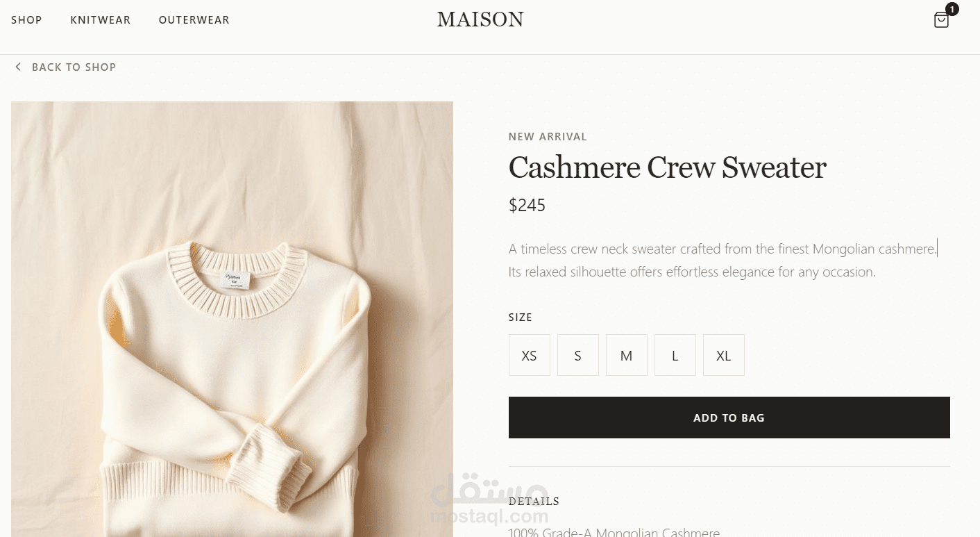Choose size M option

(x=627, y=355)
